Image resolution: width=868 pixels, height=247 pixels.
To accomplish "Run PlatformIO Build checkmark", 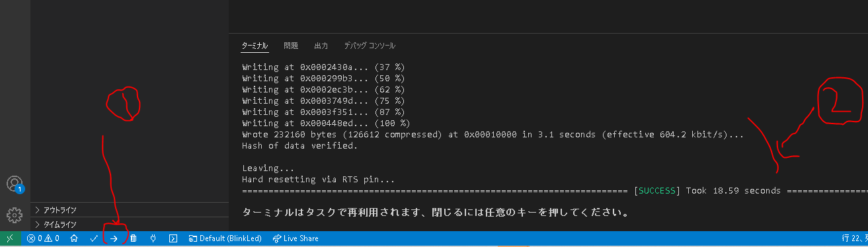I will [94, 238].
